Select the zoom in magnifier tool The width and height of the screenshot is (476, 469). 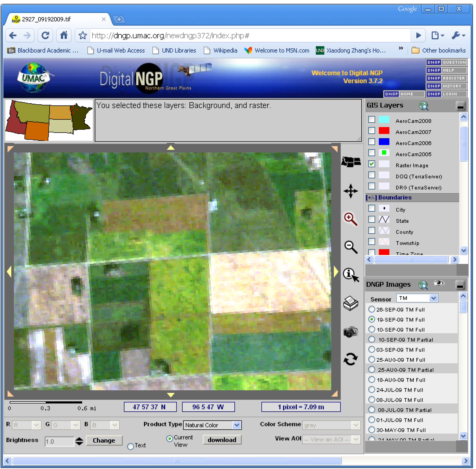point(351,219)
